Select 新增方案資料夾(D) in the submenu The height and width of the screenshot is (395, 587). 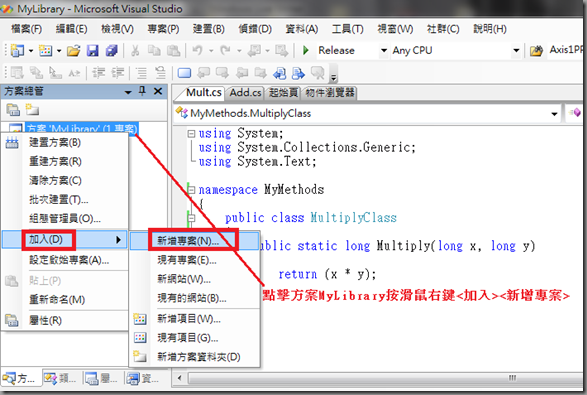pyautogui.click(x=195, y=357)
